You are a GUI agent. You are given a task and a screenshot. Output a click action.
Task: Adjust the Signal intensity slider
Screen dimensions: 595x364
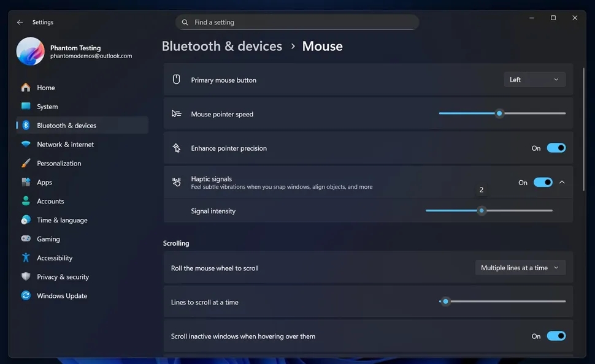coord(482,211)
